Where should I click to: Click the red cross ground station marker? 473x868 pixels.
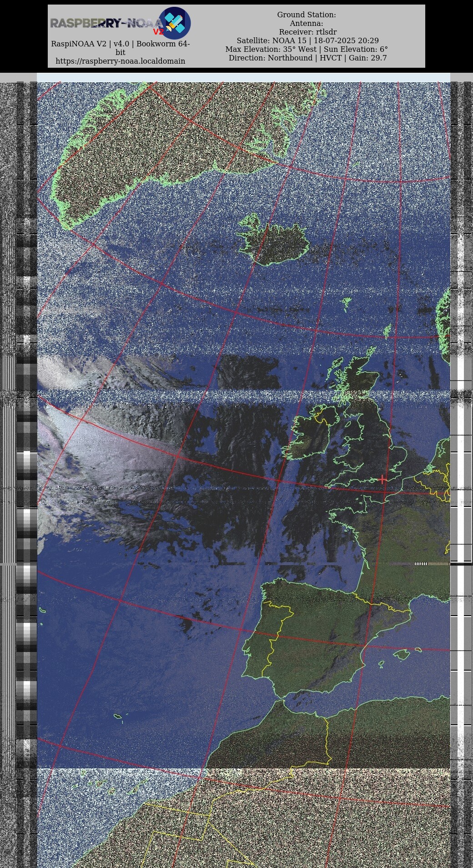[x=382, y=479]
